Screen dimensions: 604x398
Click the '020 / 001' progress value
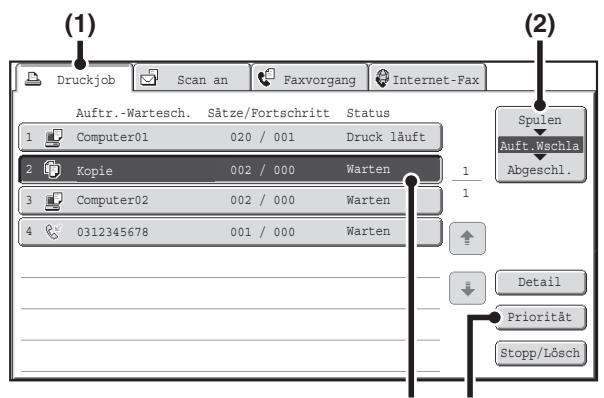click(x=262, y=137)
